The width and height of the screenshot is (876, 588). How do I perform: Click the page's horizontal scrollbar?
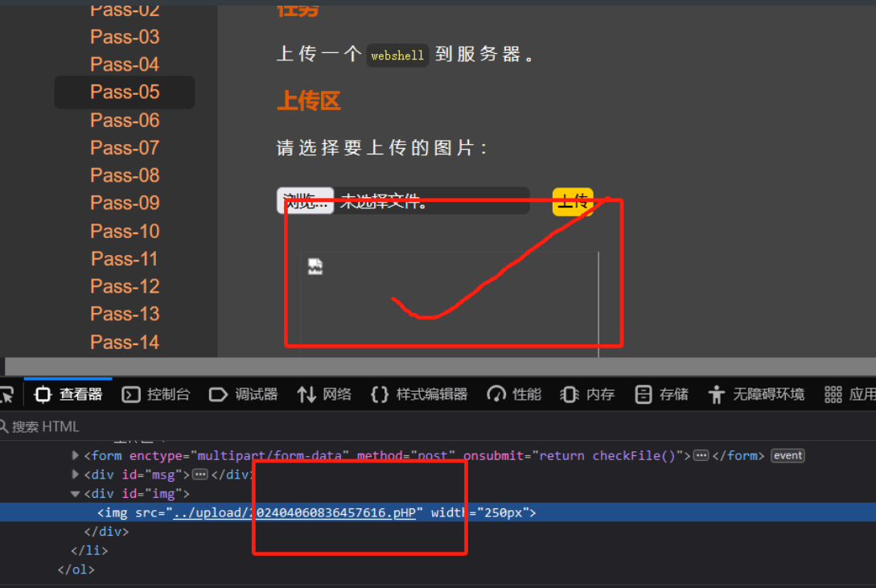coord(440,366)
